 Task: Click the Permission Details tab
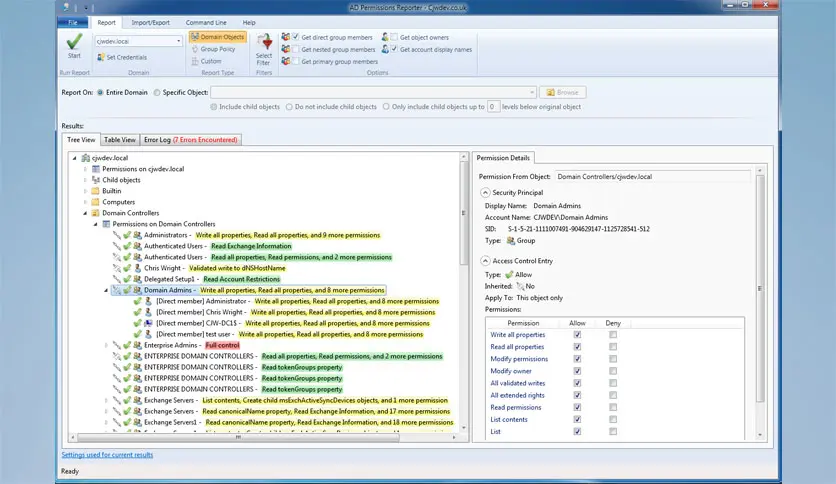[503, 158]
